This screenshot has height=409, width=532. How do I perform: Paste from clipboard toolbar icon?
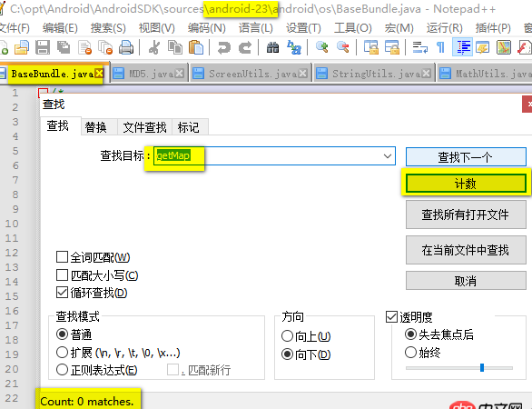196,47
